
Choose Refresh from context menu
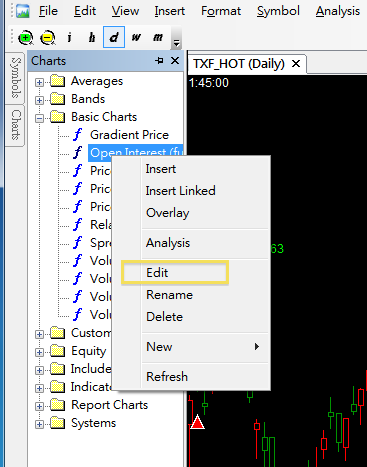[191, 377]
